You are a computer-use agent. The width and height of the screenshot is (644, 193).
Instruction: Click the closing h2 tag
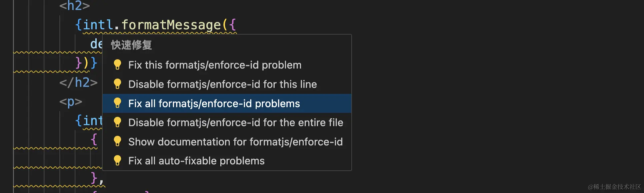(78, 83)
